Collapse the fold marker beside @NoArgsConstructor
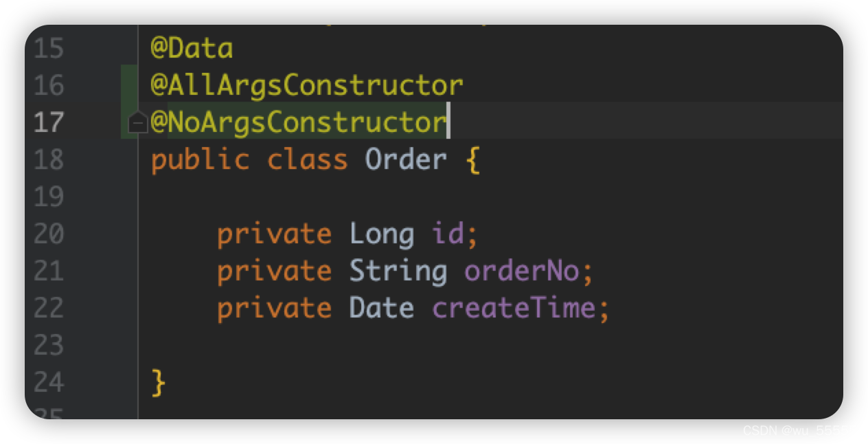 pyautogui.click(x=138, y=123)
